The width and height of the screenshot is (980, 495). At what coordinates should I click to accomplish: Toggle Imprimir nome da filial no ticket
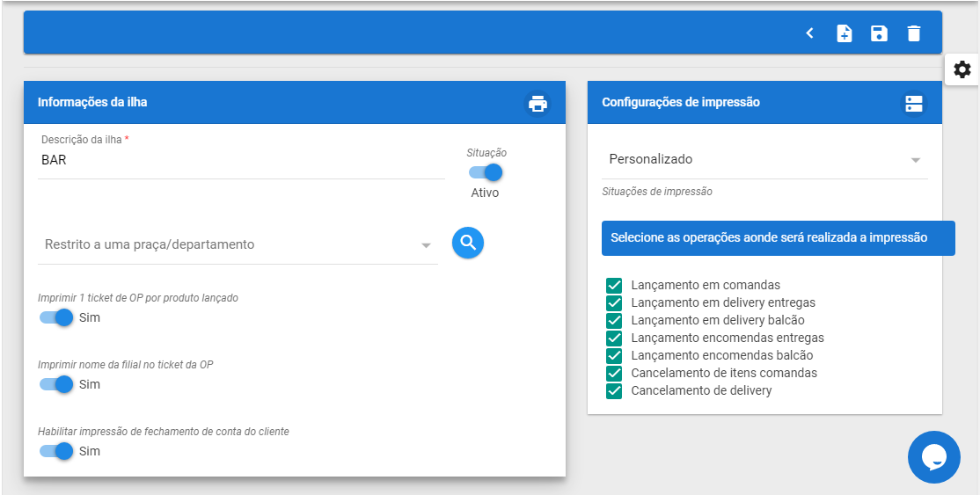click(56, 384)
